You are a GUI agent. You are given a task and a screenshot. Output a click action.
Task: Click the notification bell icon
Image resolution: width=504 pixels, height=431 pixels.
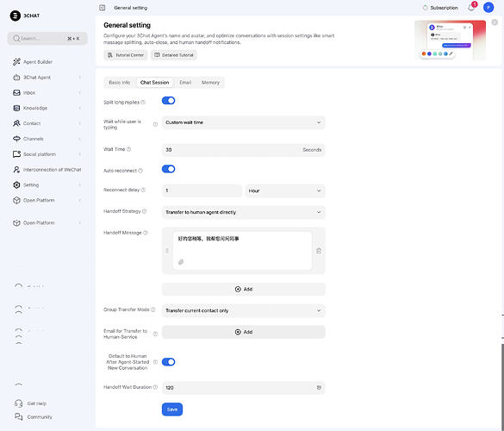point(471,8)
